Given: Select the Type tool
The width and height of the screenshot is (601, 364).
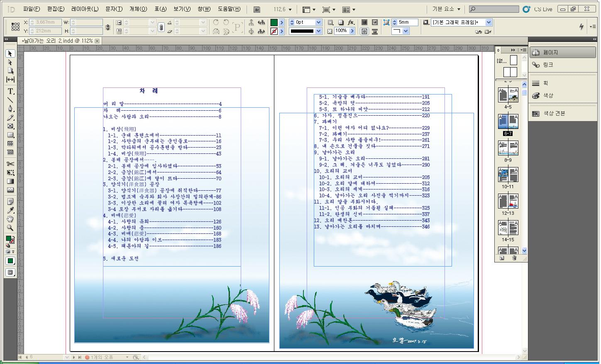Looking at the screenshot, I should coord(10,91).
